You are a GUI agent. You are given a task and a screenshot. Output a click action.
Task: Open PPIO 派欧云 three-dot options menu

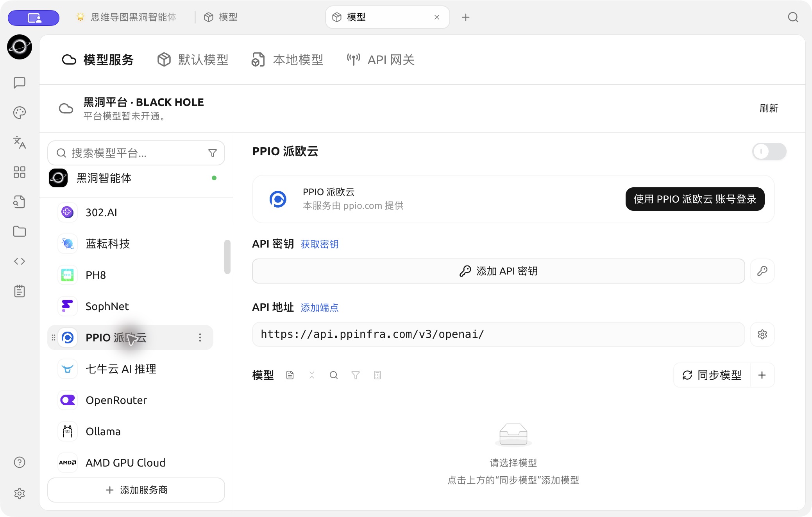coord(200,337)
